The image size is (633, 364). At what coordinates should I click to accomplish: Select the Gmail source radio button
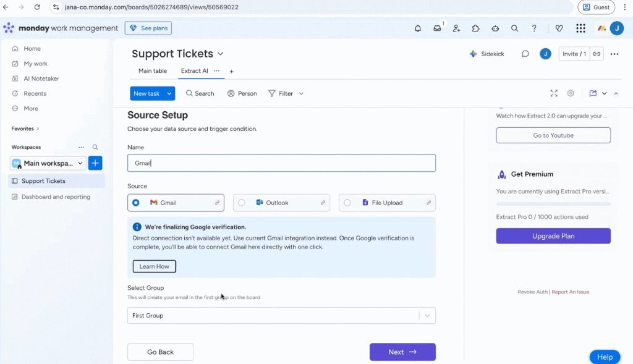coord(136,203)
